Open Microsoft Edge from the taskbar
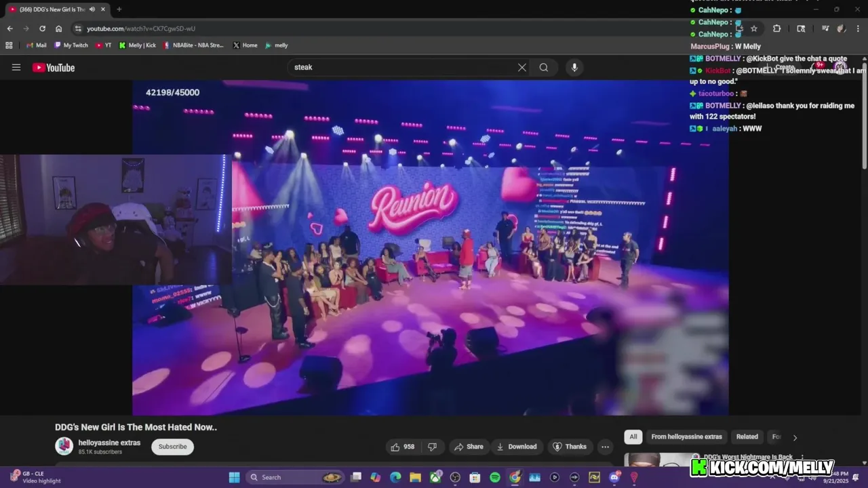Image resolution: width=868 pixels, height=488 pixels. click(x=395, y=477)
